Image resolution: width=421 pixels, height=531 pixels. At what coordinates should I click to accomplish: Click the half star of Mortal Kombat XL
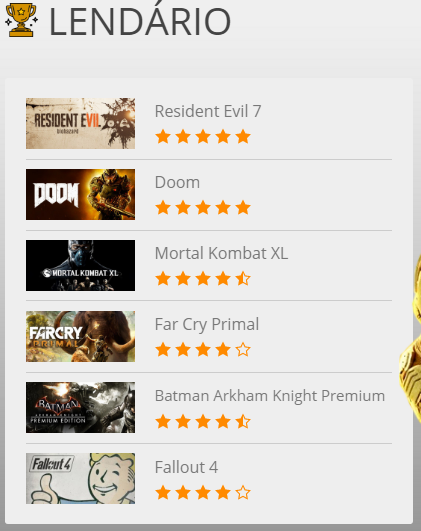(x=243, y=279)
